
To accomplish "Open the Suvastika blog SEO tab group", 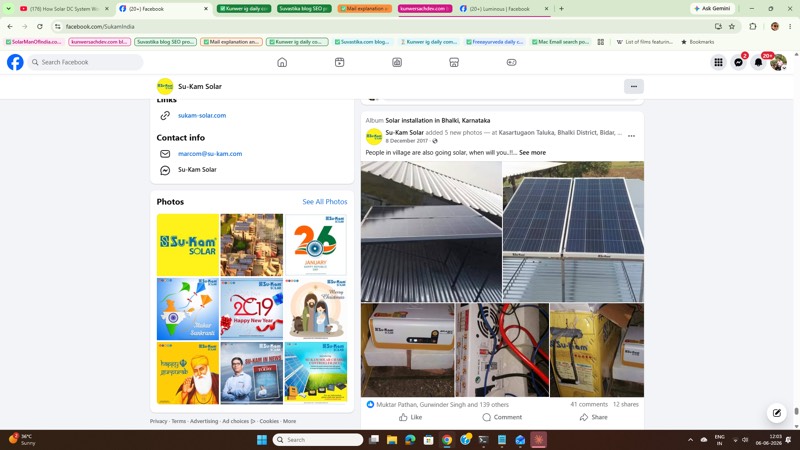I will click(x=304, y=9).
